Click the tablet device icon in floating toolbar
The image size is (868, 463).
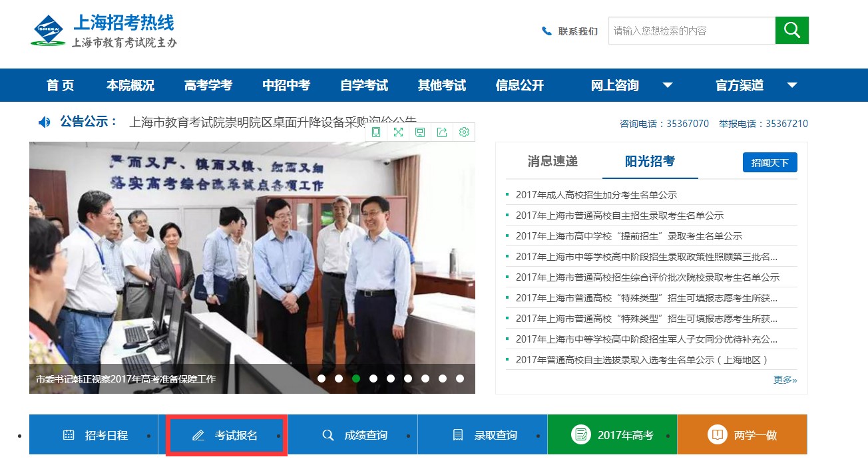coord(376,132)
